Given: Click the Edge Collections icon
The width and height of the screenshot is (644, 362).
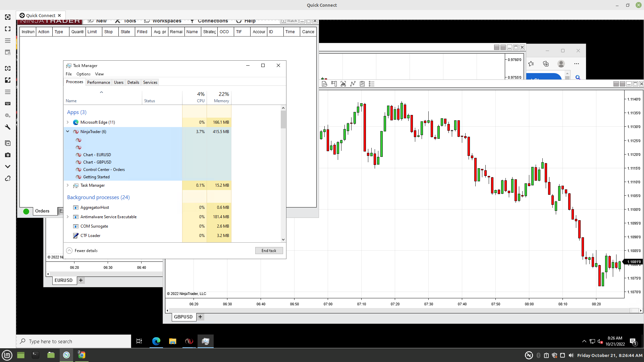Looking at the screenshot, I should click(546, 64).
